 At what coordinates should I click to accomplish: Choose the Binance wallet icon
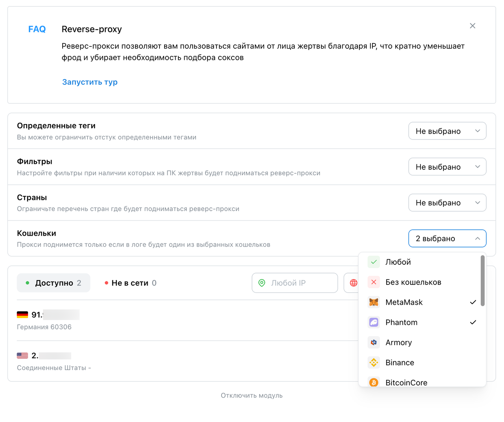tap(374, 363)
